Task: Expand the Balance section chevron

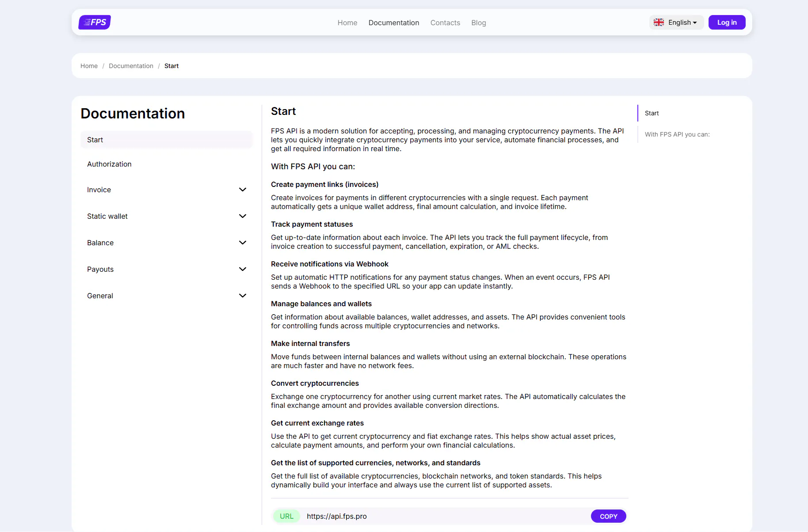Action: pyautogui.click(x=243, y=243)
